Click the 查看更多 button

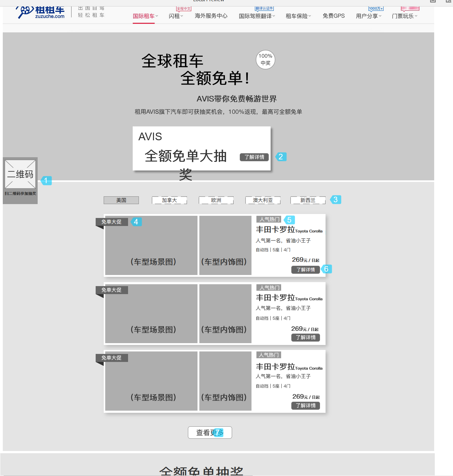210,433
